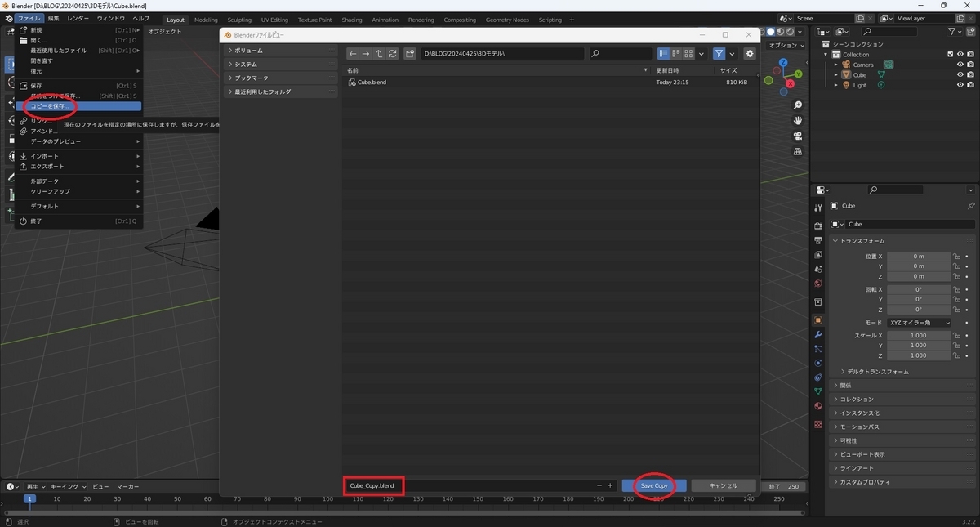Screen dimensions: 980x527
Task: Expand 最近利用したフォルダ section
Action: click(280, 92)
